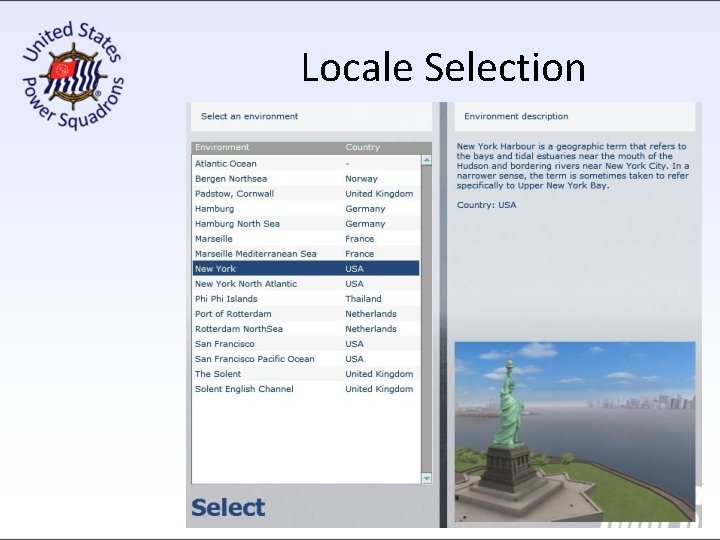Image resolution: width=720 pixels, height=540 pixels.
Task: Select the Bergen Northsea row
Action: coord(306,179)
